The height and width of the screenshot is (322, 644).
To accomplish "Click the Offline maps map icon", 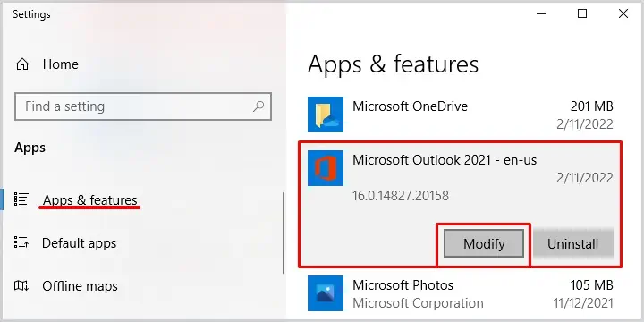I will (x=21, y=285).
